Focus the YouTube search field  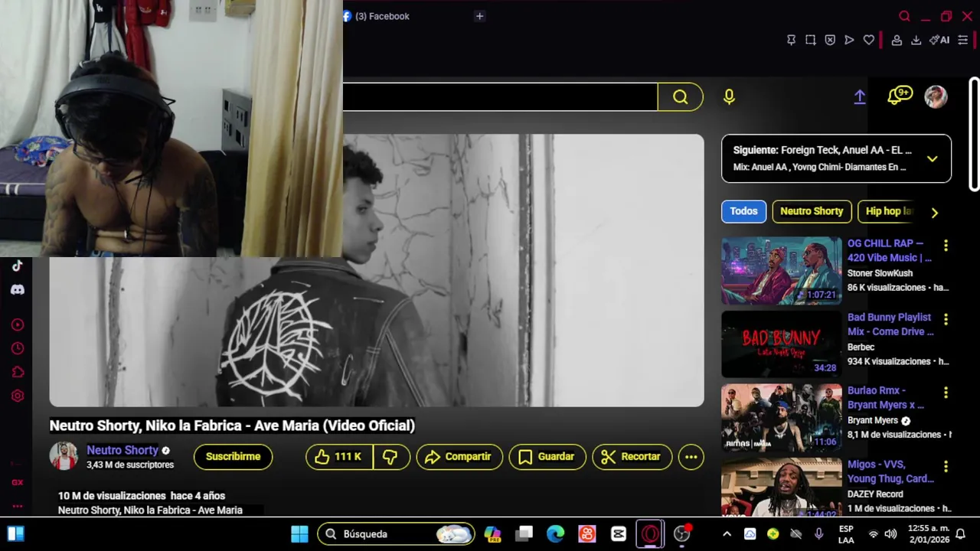click(x=500, y=96)
